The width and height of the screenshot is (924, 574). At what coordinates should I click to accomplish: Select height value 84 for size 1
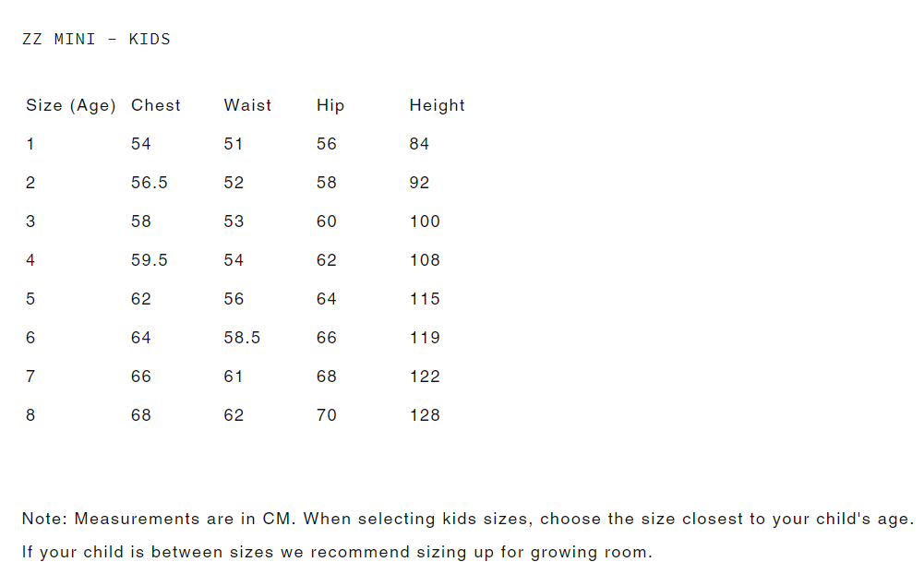point(419,144)
